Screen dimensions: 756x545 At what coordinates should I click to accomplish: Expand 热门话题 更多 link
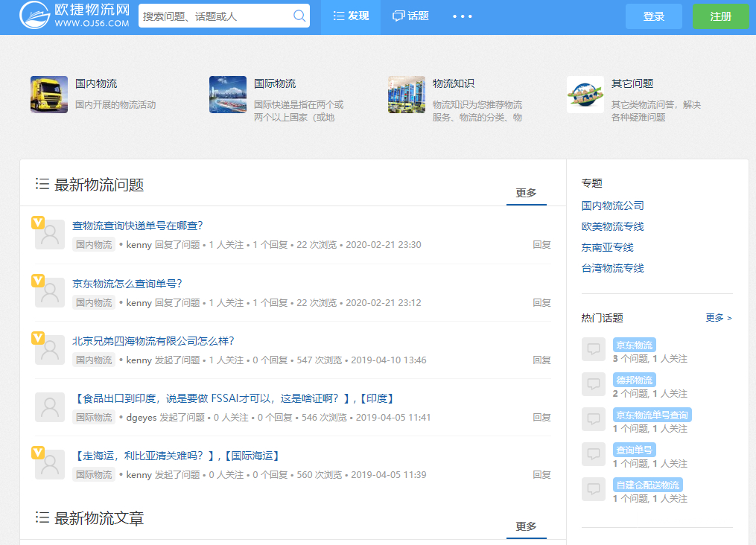(718, 318)
